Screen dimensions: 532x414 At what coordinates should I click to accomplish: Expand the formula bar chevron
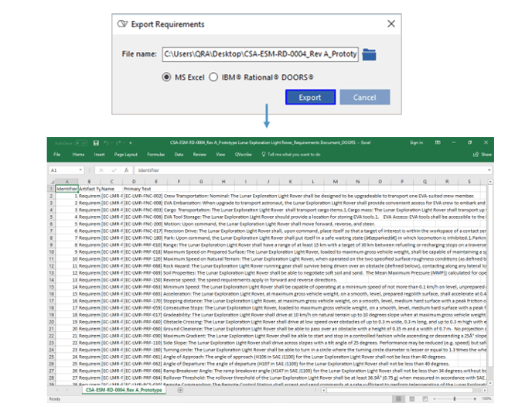coord(489,170)
